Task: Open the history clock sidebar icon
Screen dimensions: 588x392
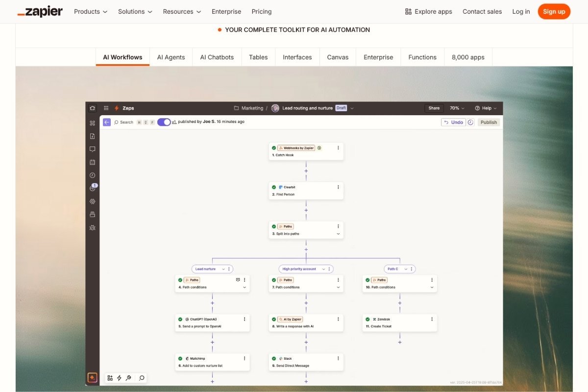Action: [92, 175]
